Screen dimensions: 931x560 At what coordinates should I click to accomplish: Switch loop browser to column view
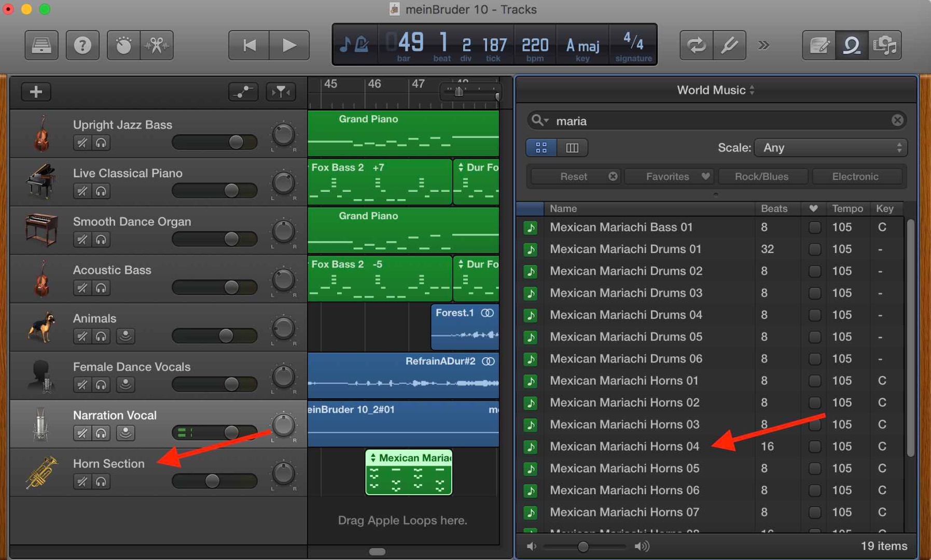coord(572,147)
